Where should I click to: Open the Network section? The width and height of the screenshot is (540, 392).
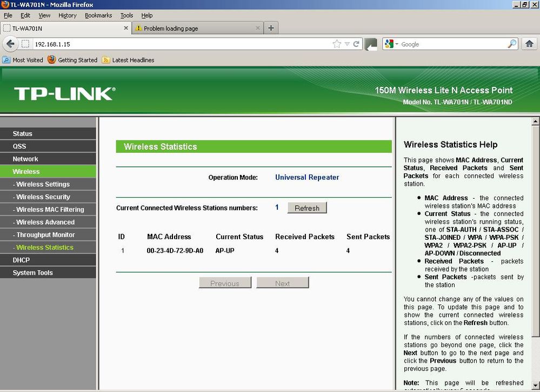pos(48,159)
